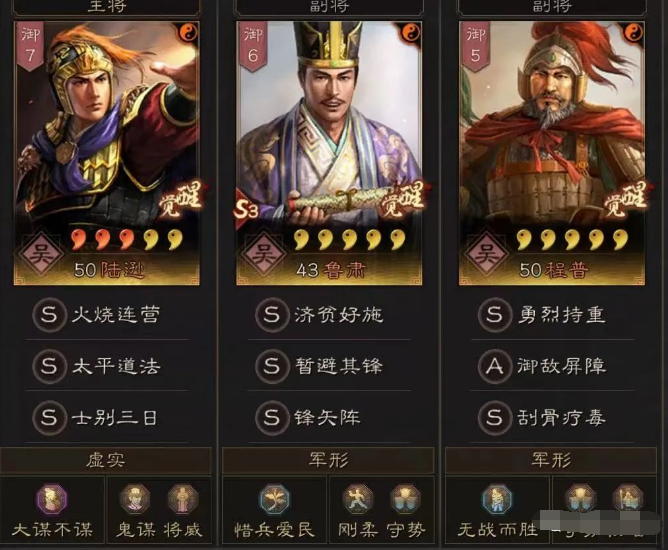
Task: Click the 吴 faction badge on 程普's card
Action: click(x=487, y=254)
